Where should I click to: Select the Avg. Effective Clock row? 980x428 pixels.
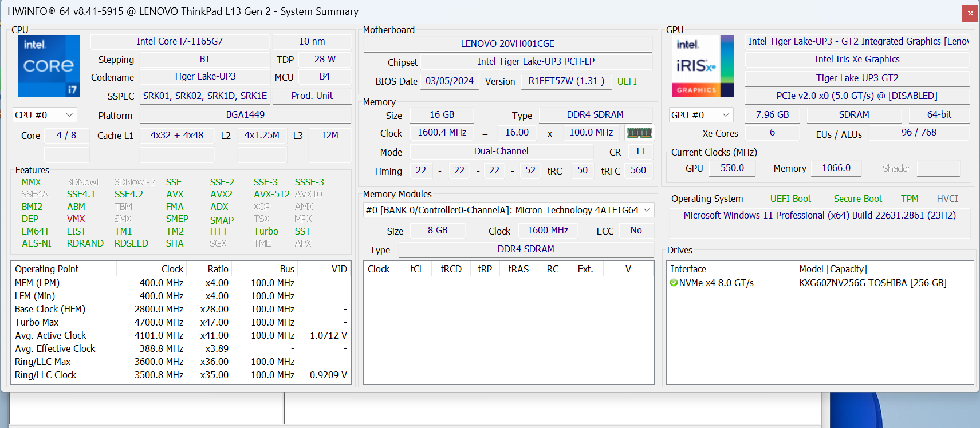tap(181, 348)
